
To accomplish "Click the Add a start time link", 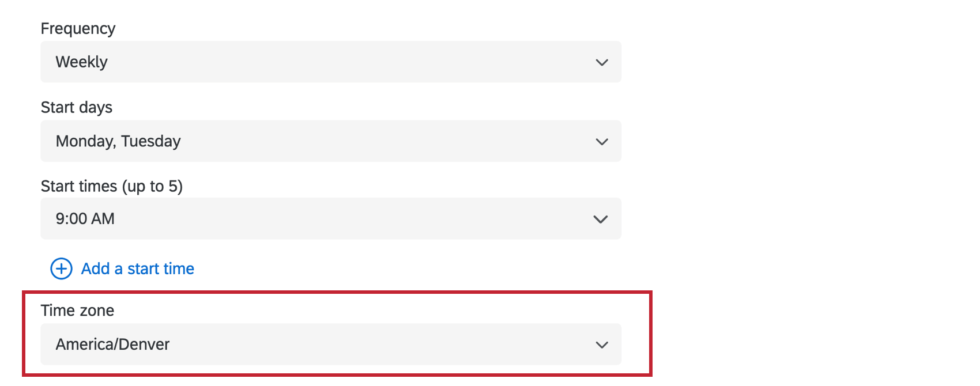I will pos(137,268).
